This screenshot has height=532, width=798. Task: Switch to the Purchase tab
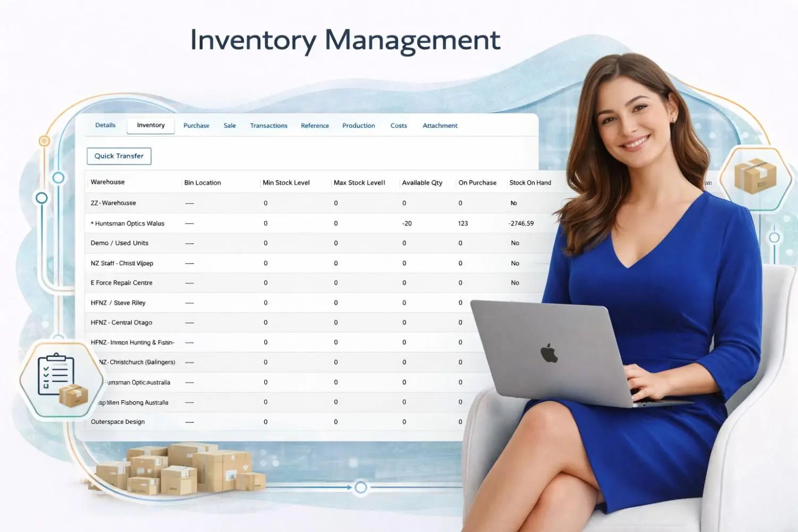click(196, 125)
